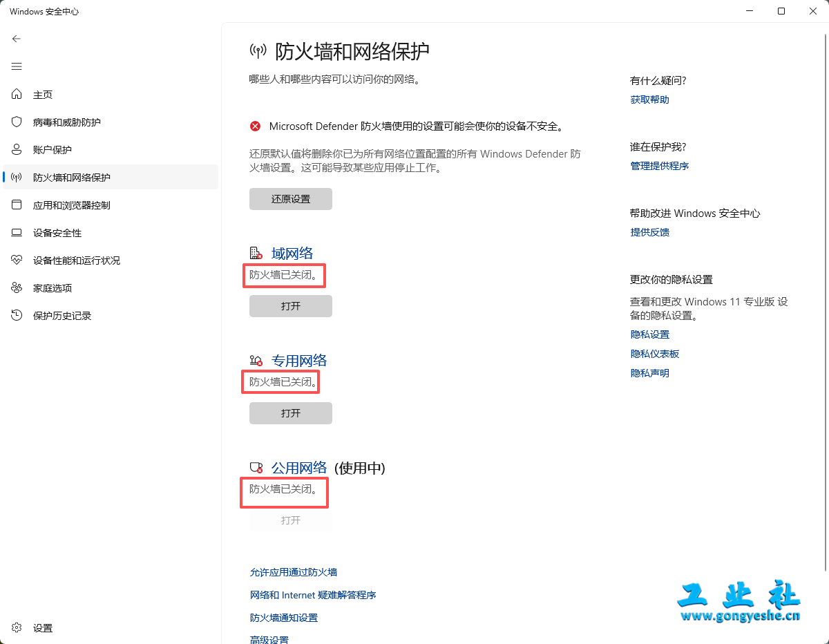Open the 隐私声明 link
Viewport: 829px width, 644px height.
pos(650,373)
